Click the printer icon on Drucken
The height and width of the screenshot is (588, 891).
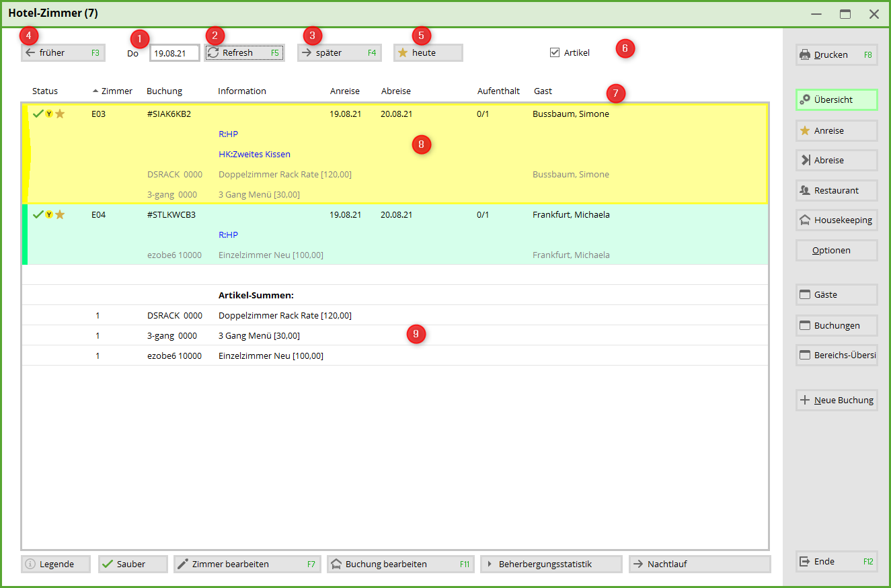804,55
